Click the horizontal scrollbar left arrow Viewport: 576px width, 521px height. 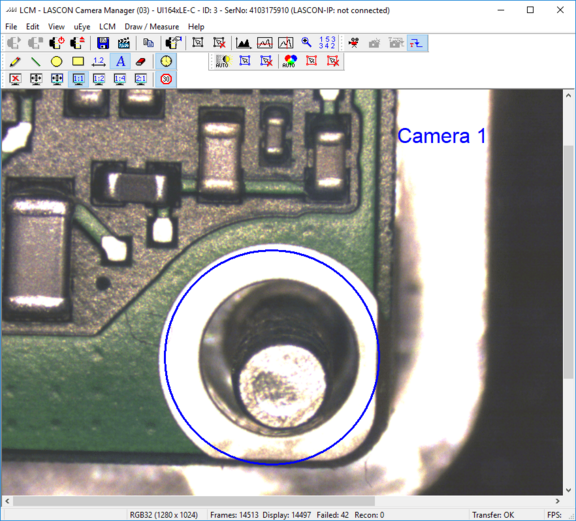click(7, 501)
